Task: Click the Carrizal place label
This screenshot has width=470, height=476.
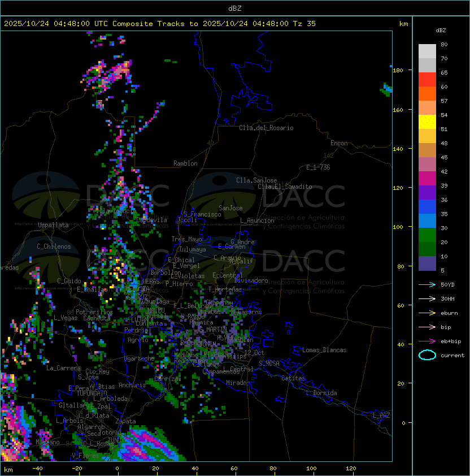Action: click(x=168, y=379)
